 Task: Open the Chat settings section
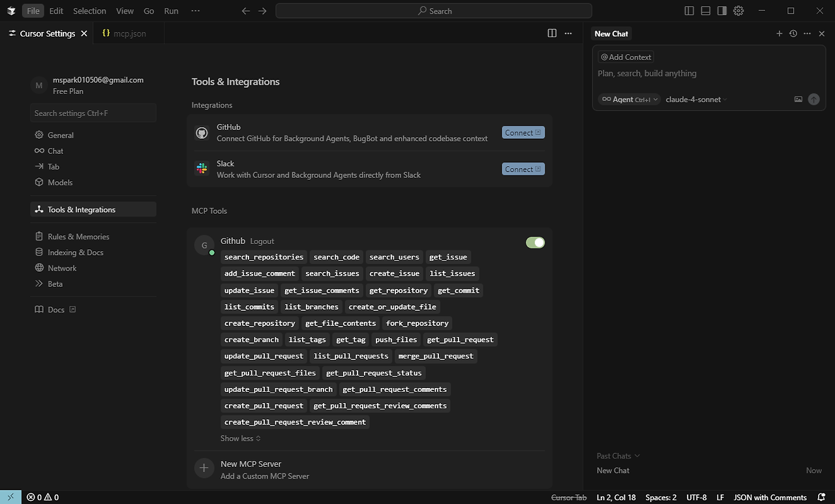click(x=93, y=151)
